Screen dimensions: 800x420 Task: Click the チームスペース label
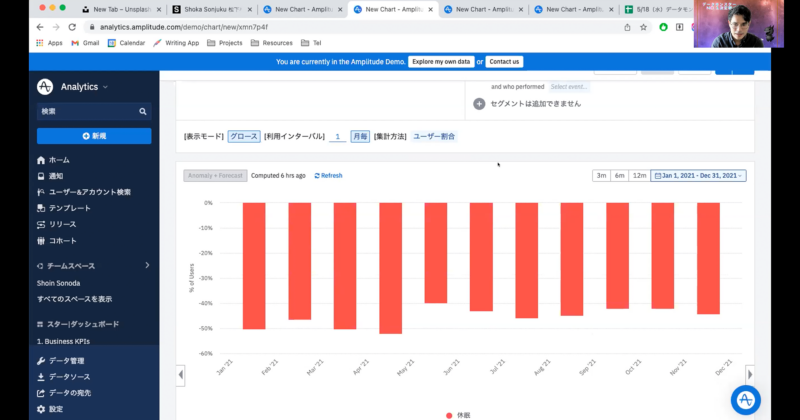(71, 266)
